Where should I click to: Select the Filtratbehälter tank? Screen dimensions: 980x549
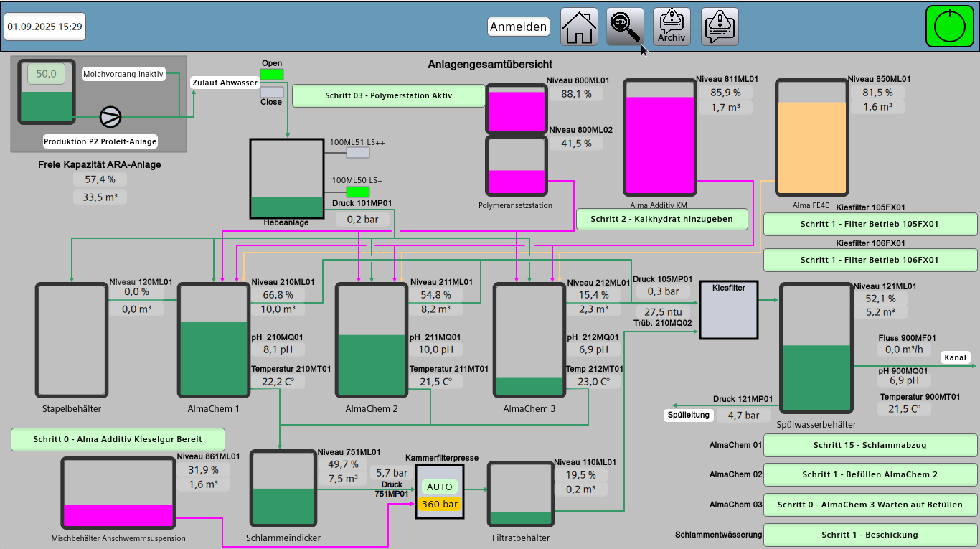(x=520, y=494)
